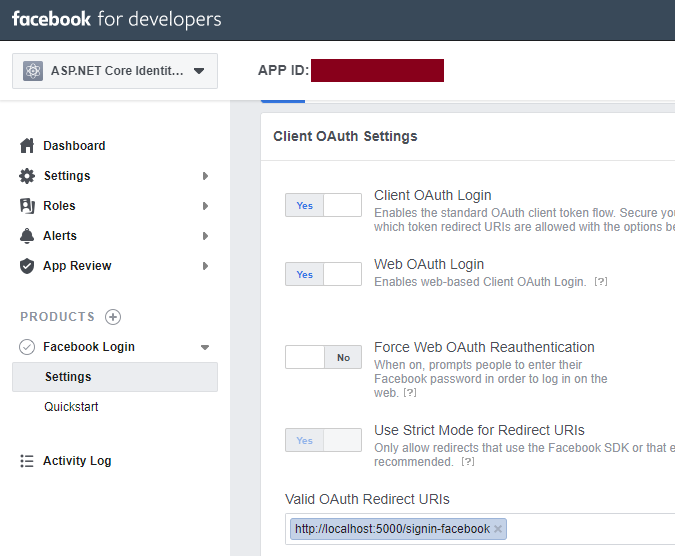Image resolution: width=675 pixels, height=556 pixels.
Task: Add a product with the plus icon
Action: tap(113, 317)
